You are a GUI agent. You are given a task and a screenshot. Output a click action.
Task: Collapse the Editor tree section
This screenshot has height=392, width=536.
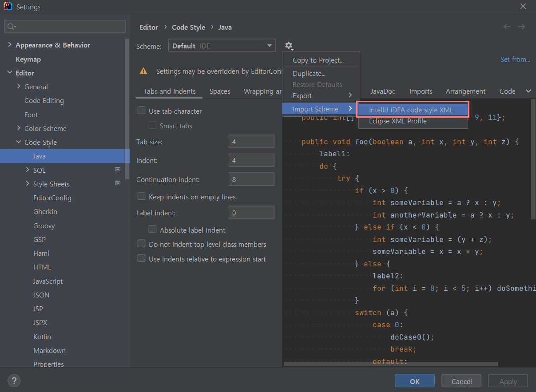pos(10,73)
